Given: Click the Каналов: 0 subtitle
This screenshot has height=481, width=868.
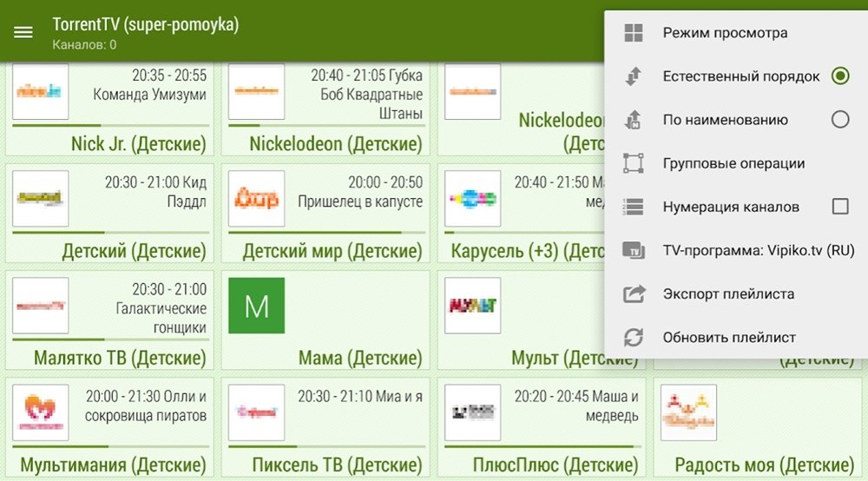Looking at the screenshot, I should 84,45.
